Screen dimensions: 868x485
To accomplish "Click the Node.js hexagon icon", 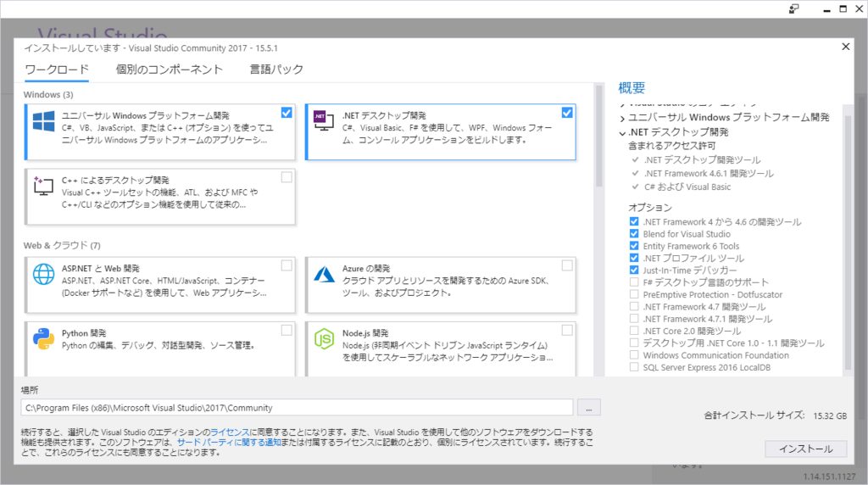I will pyautogui.click(x=324, y=339).
